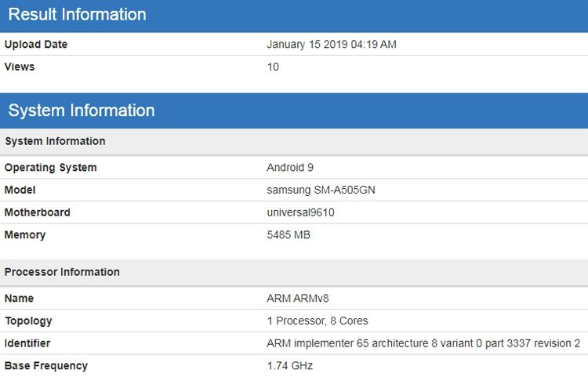Click the System Information blue header
This screenshot has width=588, height=388.
tap(82, 111)
